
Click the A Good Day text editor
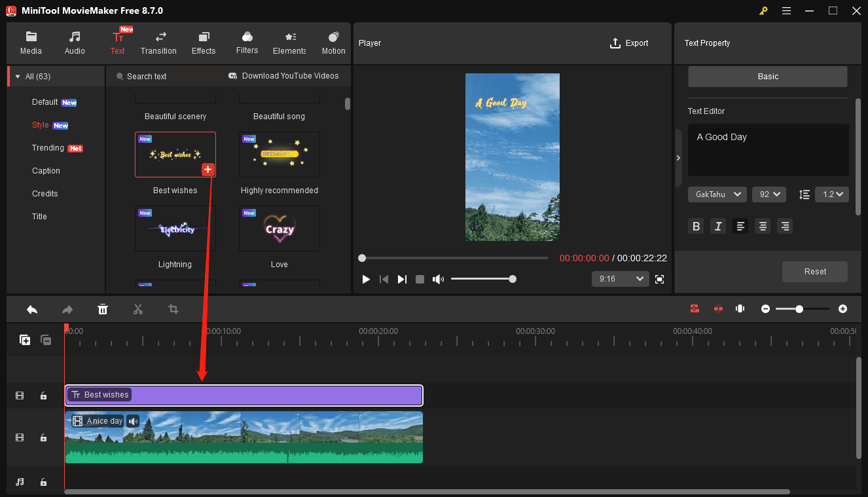pyautogui.click(x=769, y=150)
